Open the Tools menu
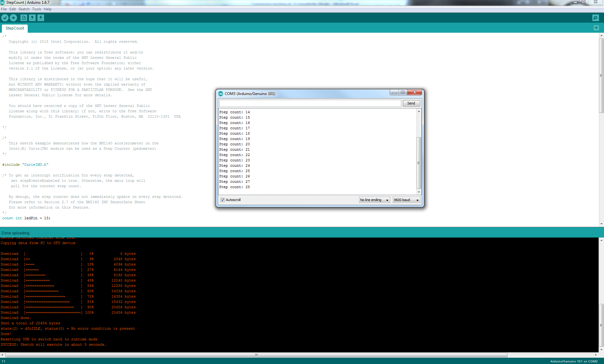 click(37, 9)
